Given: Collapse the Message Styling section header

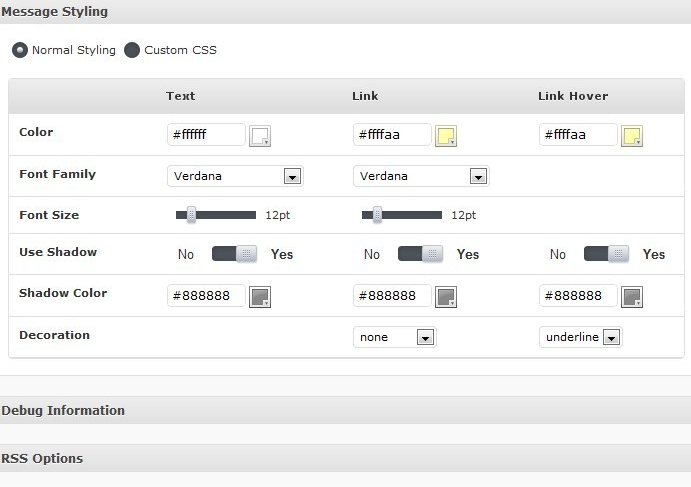Looking at the screenshot, I should click(346, 11).
